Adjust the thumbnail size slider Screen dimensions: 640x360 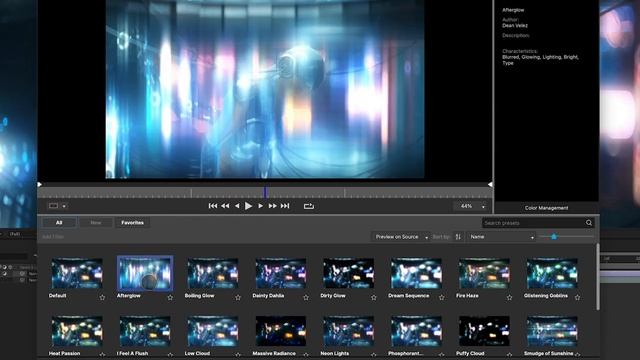pos(554,236)
